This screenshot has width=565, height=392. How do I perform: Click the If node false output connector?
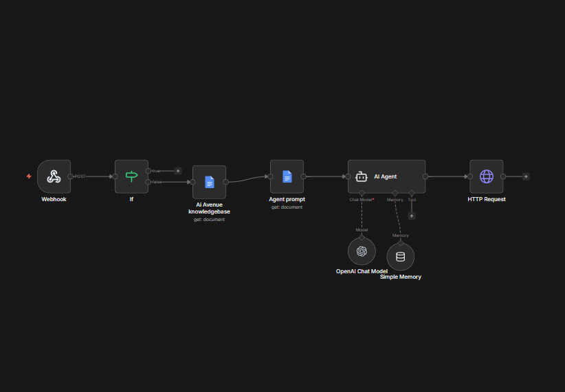pos(148,182)
